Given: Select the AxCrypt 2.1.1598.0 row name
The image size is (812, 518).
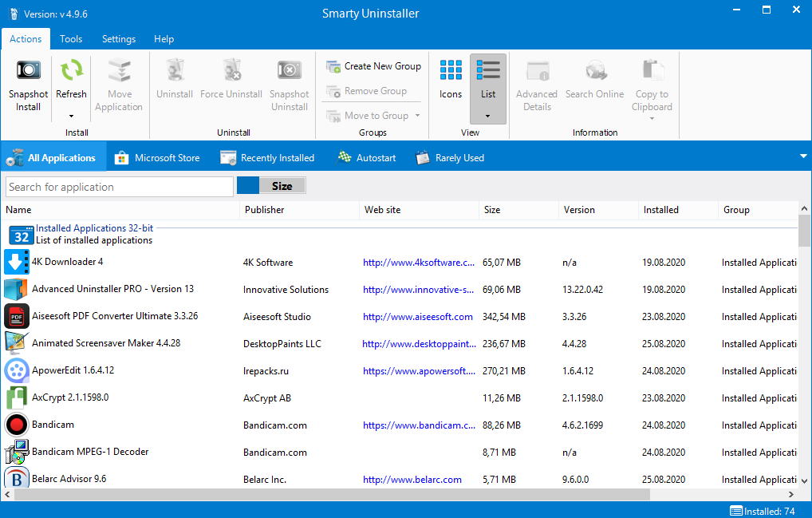Looking at the screenshot, I should click(x=70, y=397).
